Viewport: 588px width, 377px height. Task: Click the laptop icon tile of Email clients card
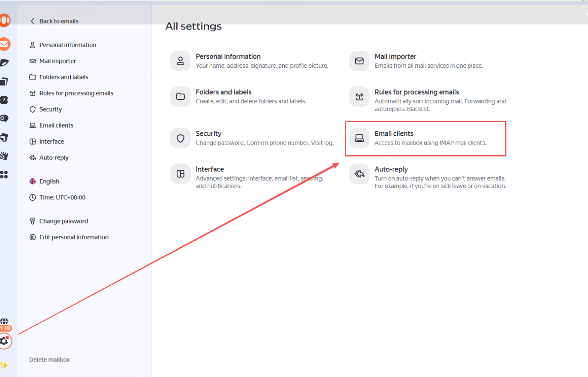coord(359,138)
